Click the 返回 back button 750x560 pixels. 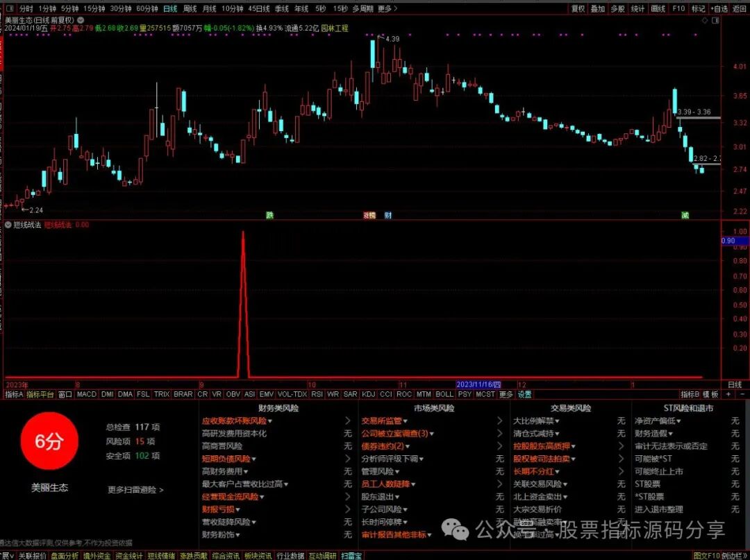click(x=740, y=8)
